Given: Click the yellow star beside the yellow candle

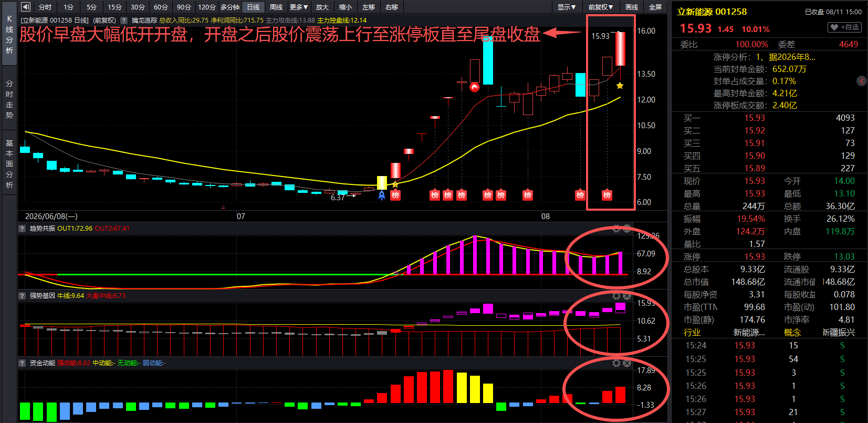Looking at the screenshot, I should [395, 184].
